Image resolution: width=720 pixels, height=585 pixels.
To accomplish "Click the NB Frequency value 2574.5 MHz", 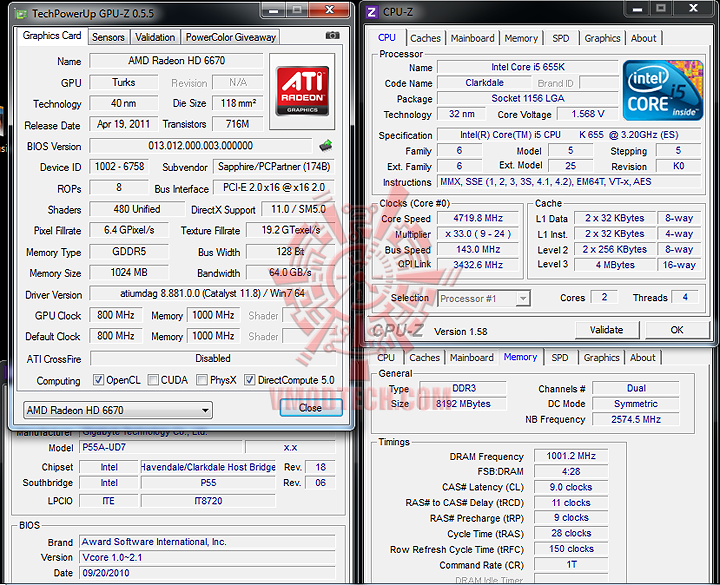I will [636, 419].
